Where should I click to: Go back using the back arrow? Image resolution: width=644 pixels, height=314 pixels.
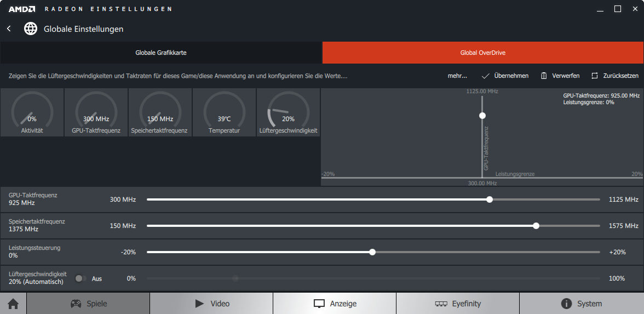[9, 28]
